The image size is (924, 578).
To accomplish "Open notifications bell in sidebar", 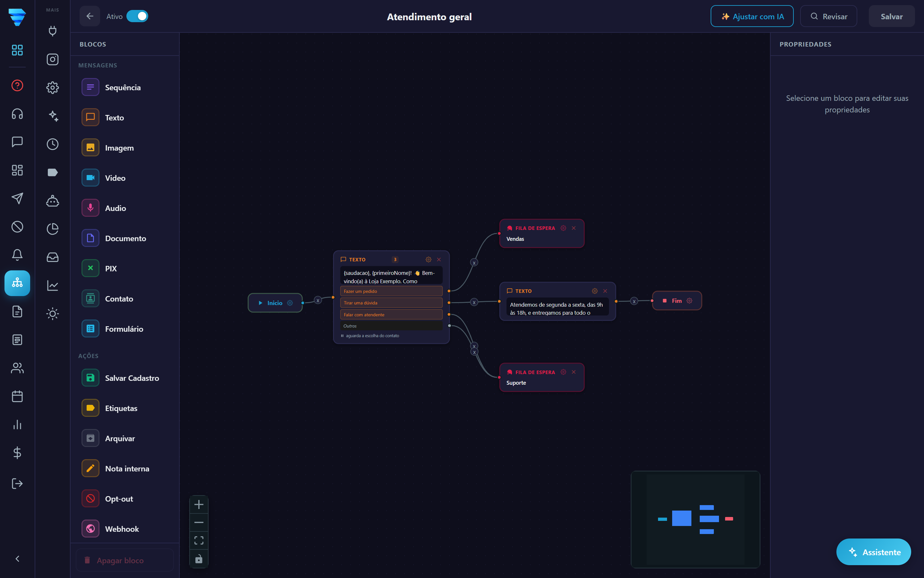I will click(17, 255).
